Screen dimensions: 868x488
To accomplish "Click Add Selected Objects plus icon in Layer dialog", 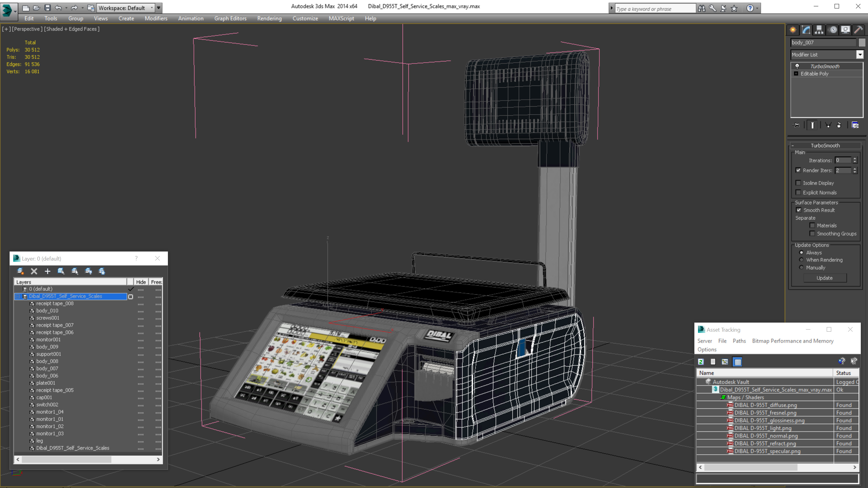I will pos(48,271).
